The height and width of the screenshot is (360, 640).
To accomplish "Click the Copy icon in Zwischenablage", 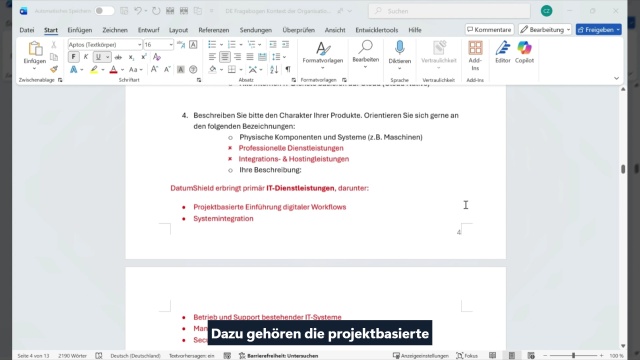I will click(53, 57).
